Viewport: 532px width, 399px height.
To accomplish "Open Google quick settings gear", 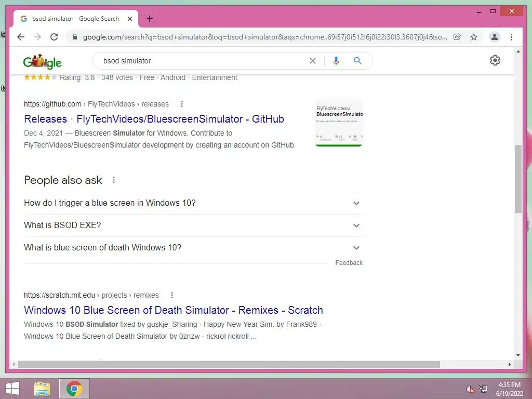I will coord(495,60).
